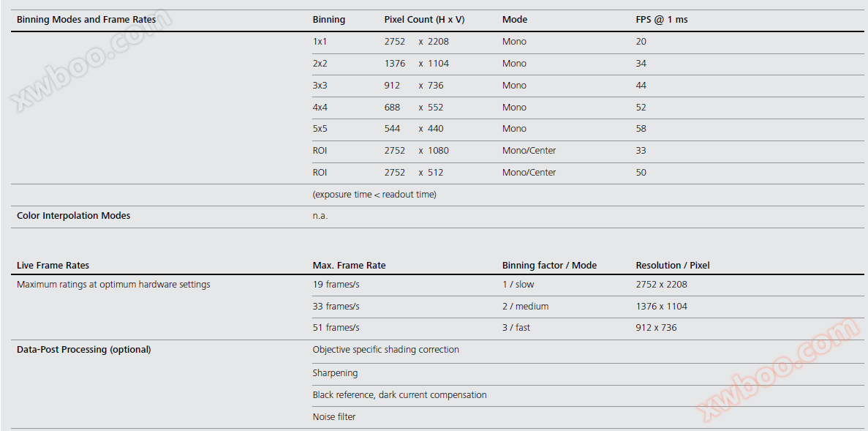Screen dimensions: 868x431
Task: Click the Pixel Count (H x V) column header
Action: (424, 20)
